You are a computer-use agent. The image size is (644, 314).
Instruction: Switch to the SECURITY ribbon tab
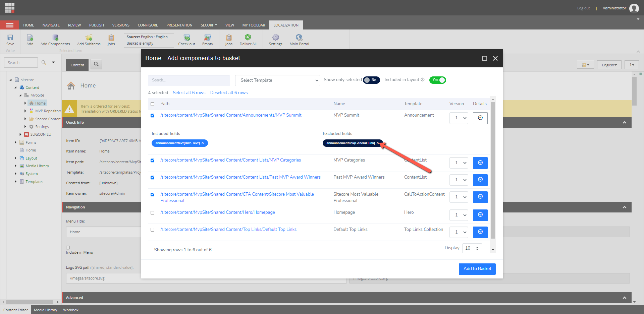[209, 25]
